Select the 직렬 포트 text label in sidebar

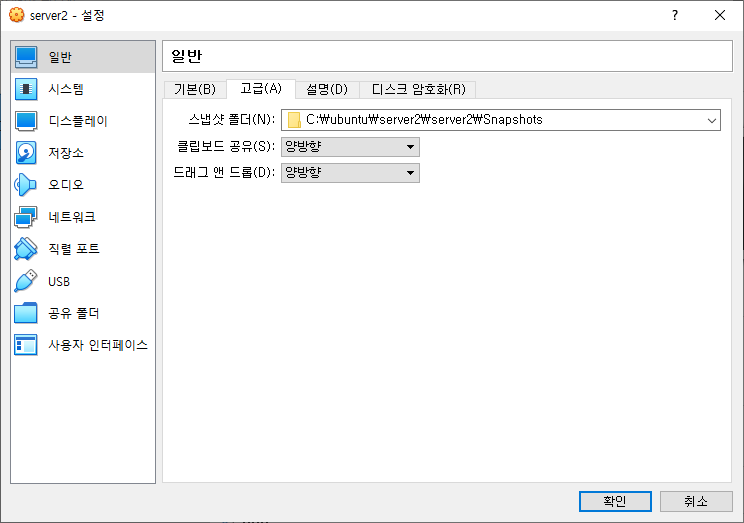tap(74, 249)
